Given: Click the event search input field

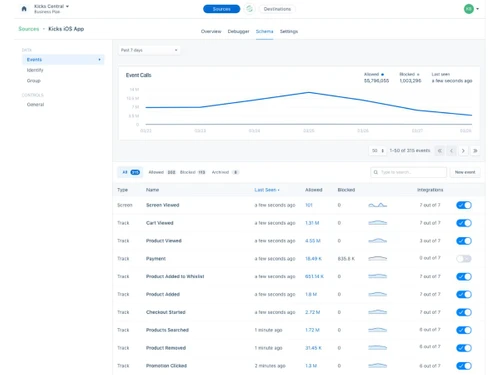Looking at the screenshot, I should 408,172.
